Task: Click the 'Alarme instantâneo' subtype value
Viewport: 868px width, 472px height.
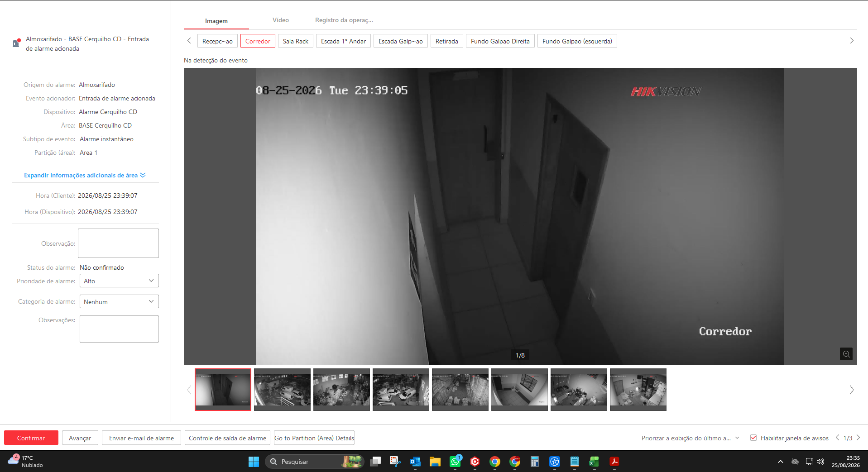Action: [106, 139]
